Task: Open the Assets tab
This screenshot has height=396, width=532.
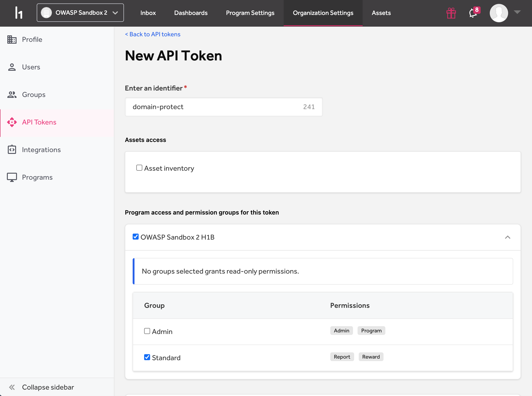Action: (x=381, y=13)
